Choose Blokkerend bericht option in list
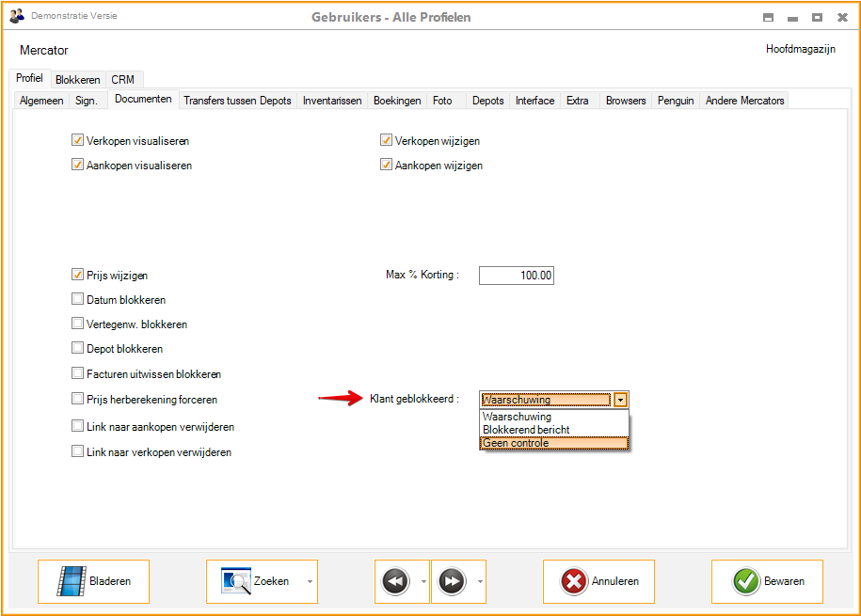 [553, 430]
